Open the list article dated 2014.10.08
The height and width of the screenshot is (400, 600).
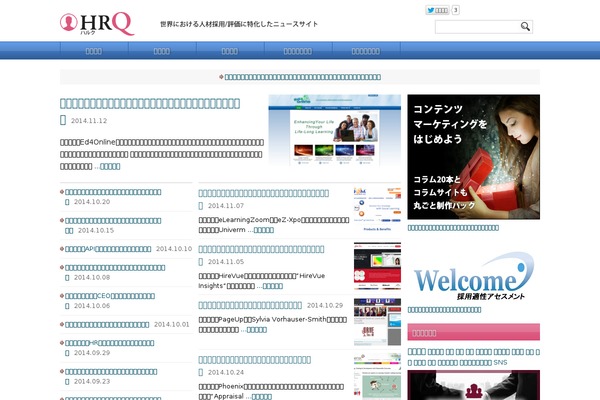coord(115,268)
